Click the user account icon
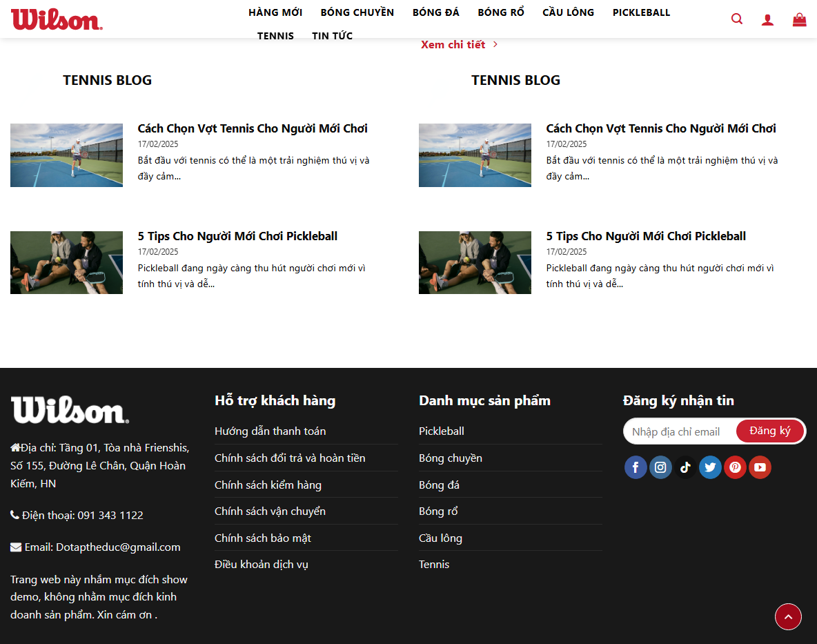This screenshot has height=644, width=817. (767, 19)
